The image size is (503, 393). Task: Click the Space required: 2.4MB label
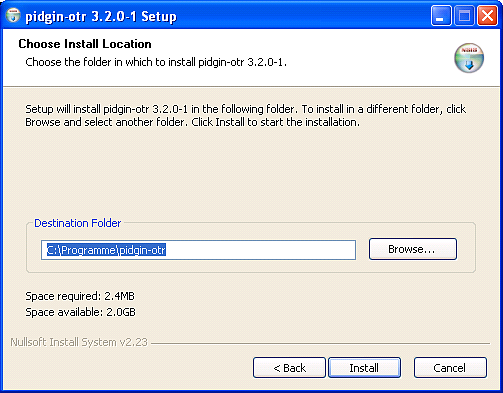pos(80,296)
